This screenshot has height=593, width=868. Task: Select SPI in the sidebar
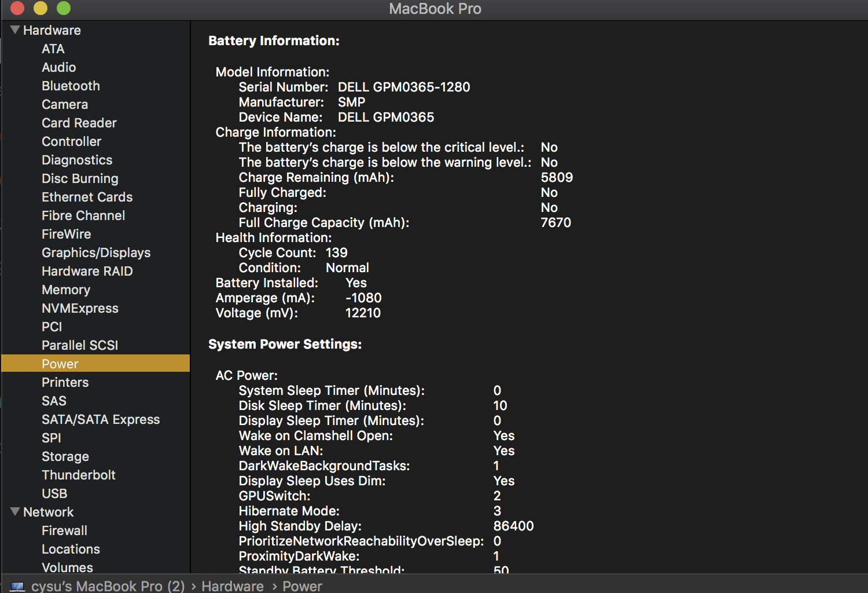(52, 438)
